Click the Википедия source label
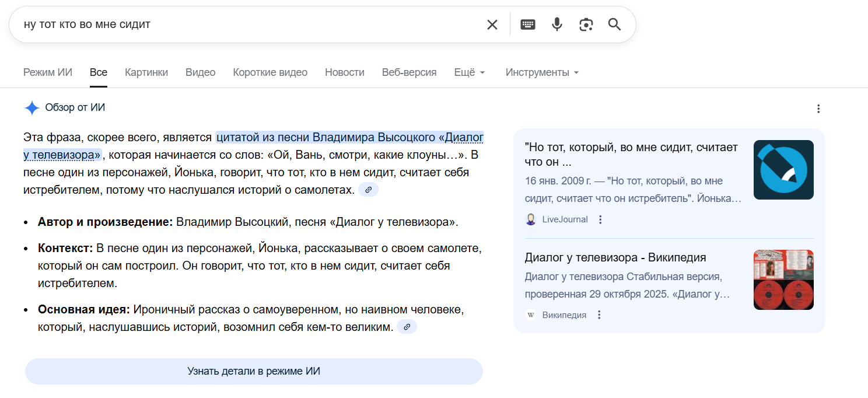 pyautogui.click(x=564, y=315)
